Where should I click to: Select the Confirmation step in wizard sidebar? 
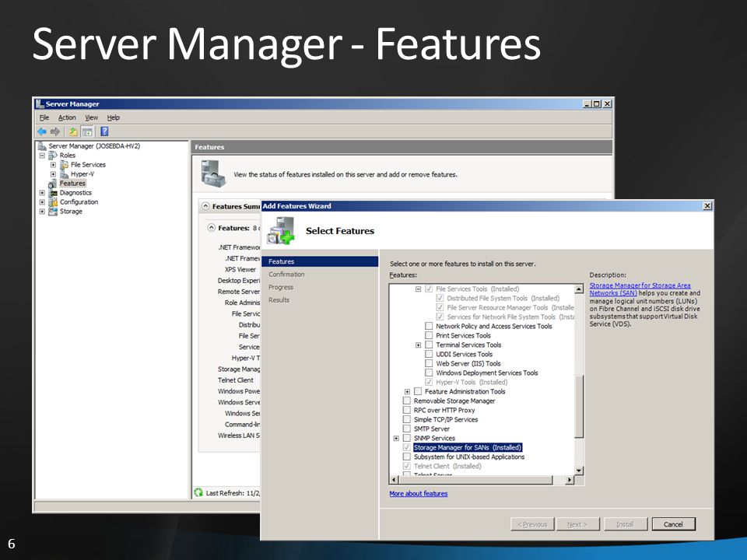click(286, 275)
